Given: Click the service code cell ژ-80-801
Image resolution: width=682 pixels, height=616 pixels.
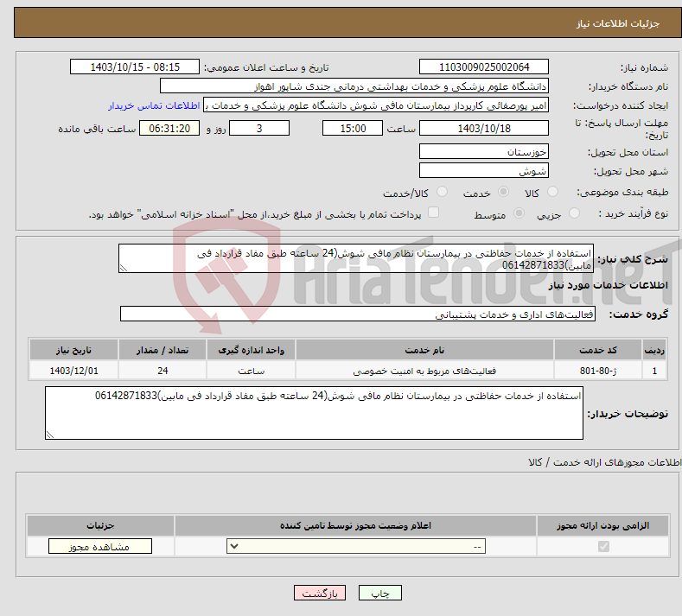Looking at the screenshot, I should tap(598, 371).
